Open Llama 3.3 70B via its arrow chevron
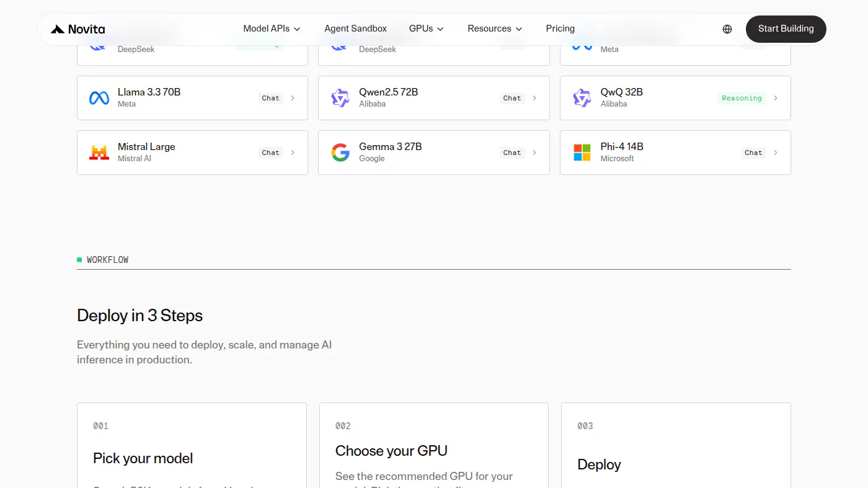Viewport: 868px width, 488px height. coord(293,98)
